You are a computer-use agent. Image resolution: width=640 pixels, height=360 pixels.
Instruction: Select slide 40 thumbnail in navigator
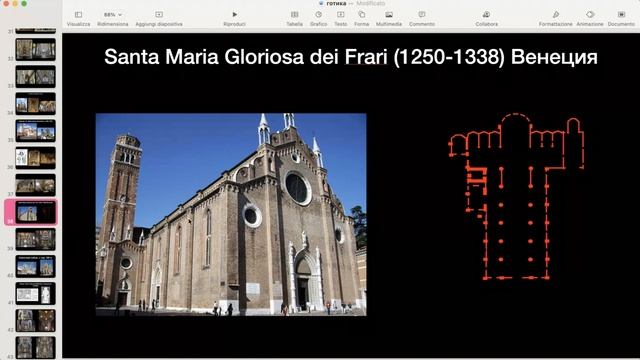[36, 266]
